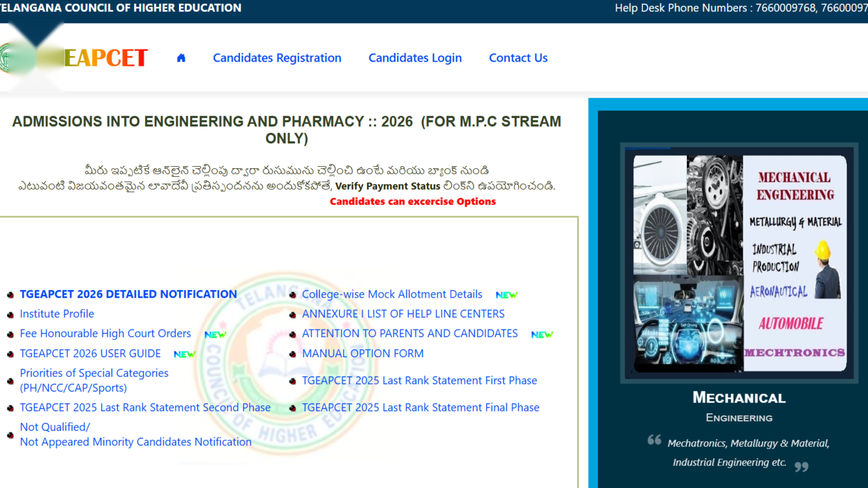Screen dimensions: 868x488
Task: Read Attention to Parents and Candidates
Action: coord(410,333)
